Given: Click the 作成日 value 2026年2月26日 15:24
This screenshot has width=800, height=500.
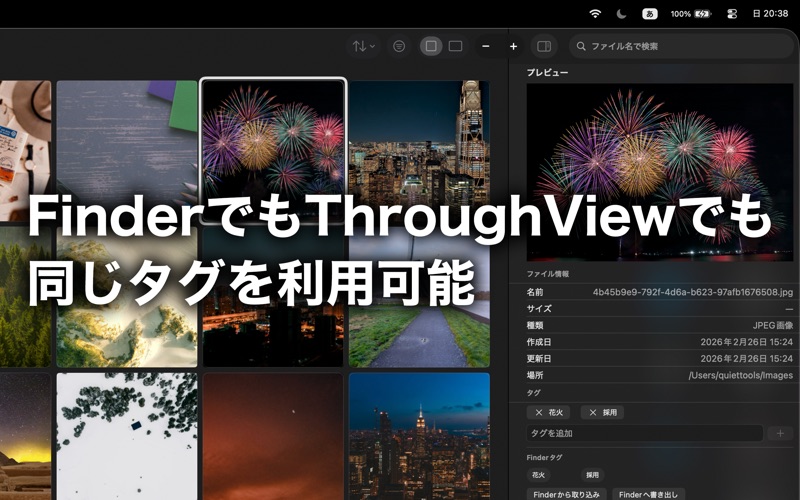Looking at the screenshot, I should 746,342.
